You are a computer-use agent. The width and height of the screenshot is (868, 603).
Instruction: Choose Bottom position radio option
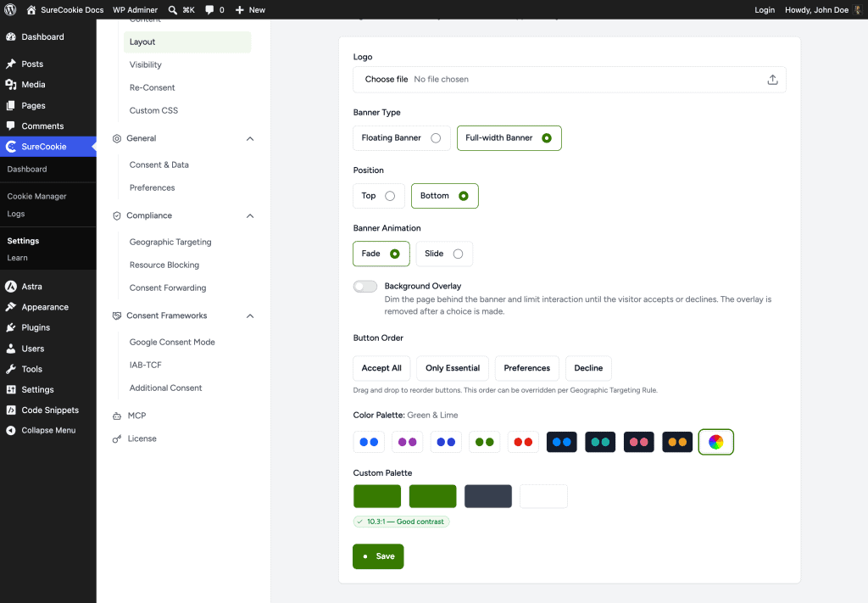point(444,196)
